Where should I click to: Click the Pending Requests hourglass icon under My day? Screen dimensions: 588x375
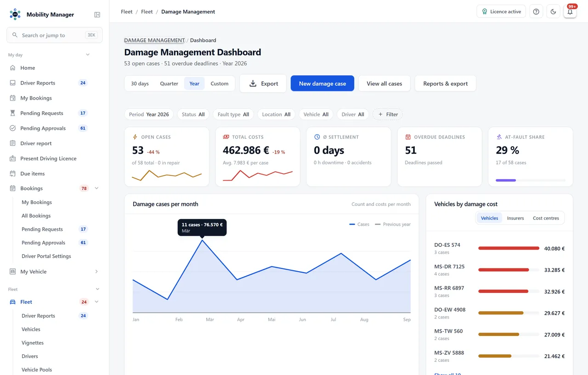(x=12, y=113)
